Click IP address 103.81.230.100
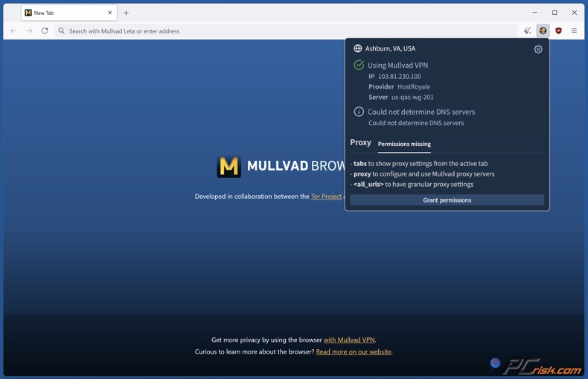 [x=400, y=77]
